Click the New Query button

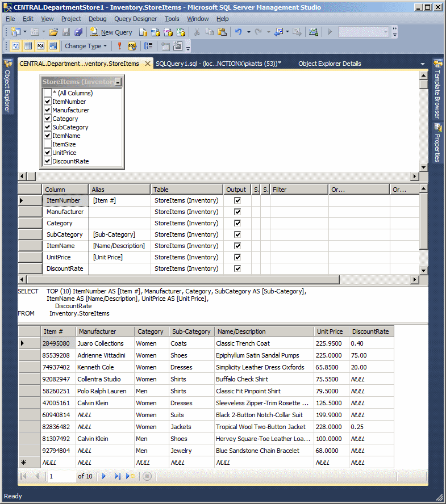click(x=111, y=32)
